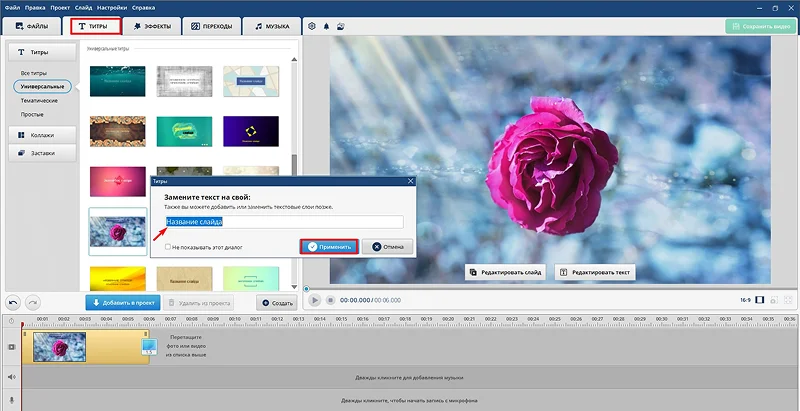
Task: Click the Сохранить видео button
Action: coord(760,26)
